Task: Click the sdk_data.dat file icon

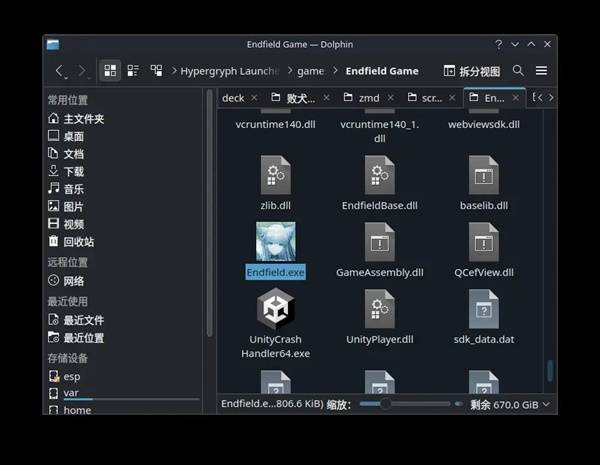Action: (x=483, y=309)
